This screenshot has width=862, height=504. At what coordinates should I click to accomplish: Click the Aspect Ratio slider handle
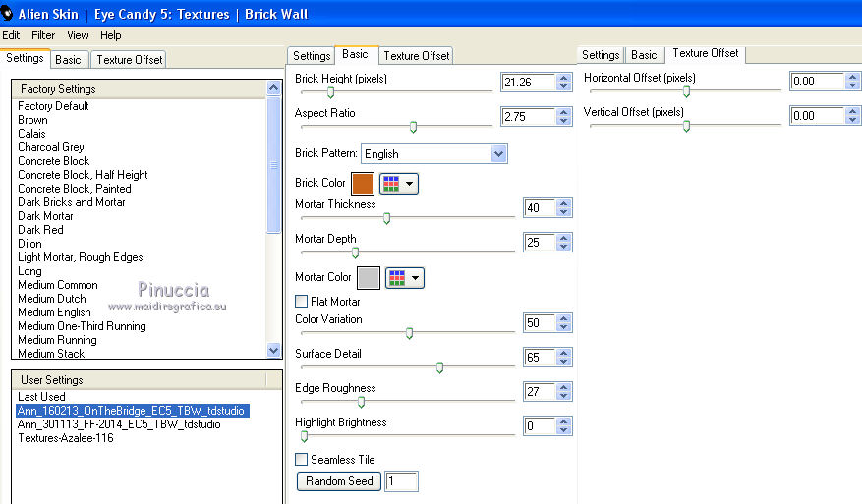click(413, 127)
